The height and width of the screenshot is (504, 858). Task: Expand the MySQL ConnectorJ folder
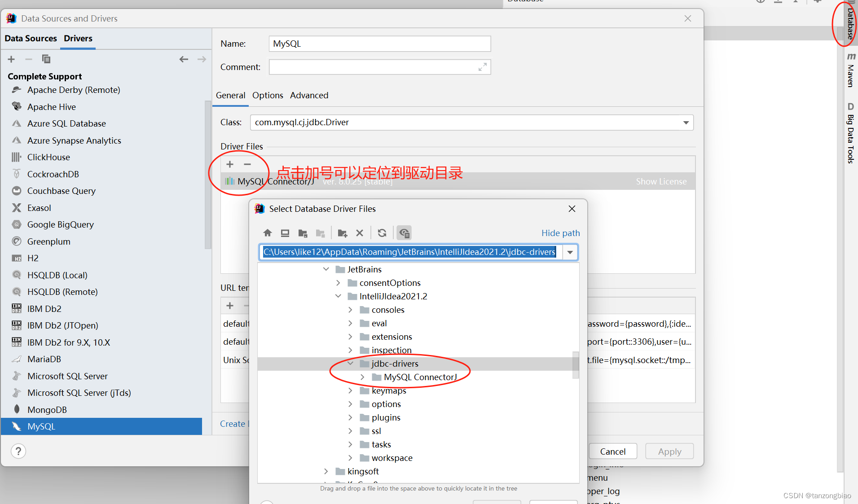[363, 377]
